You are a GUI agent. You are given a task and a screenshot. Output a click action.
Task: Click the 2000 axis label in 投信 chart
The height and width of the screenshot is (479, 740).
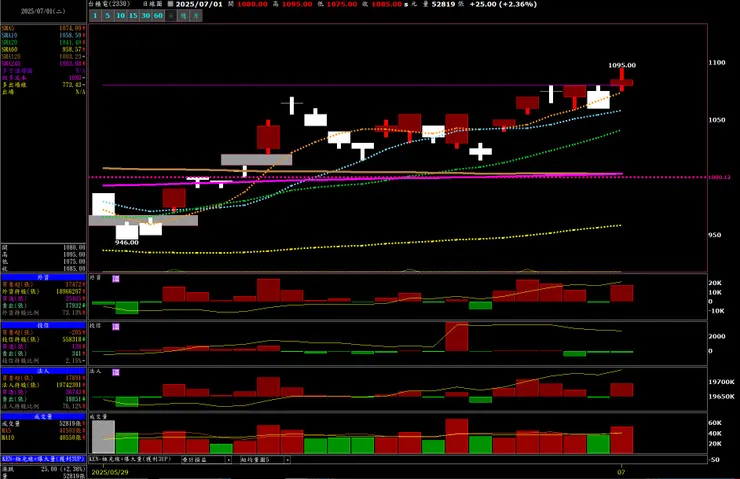(717, 336)
